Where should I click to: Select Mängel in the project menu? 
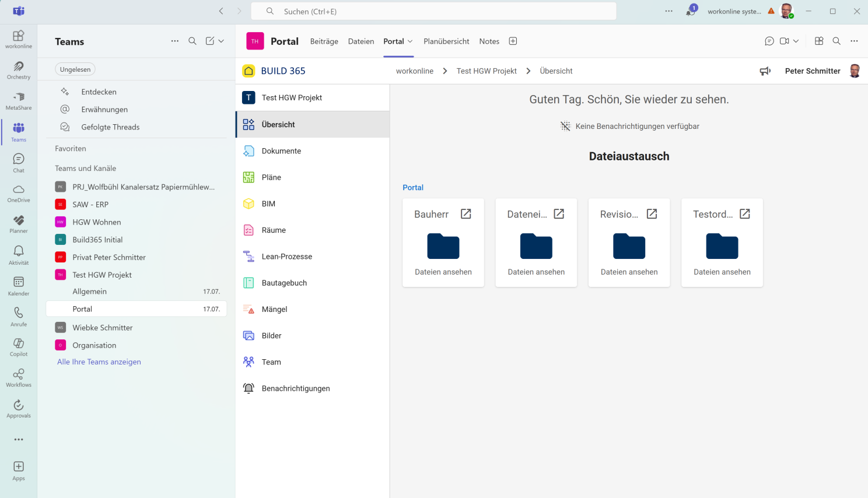(274, 310)
